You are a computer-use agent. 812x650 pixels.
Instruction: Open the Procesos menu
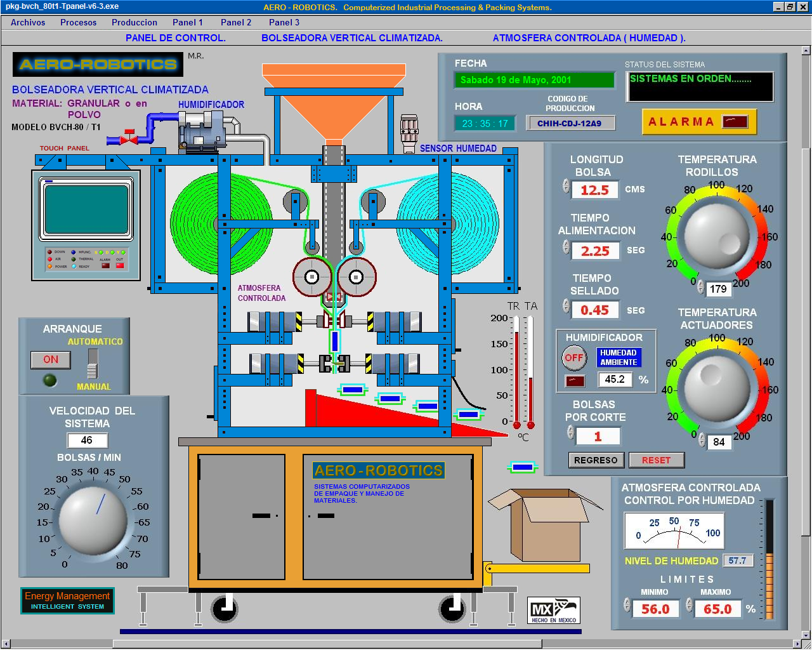click(x=79, y=22)
